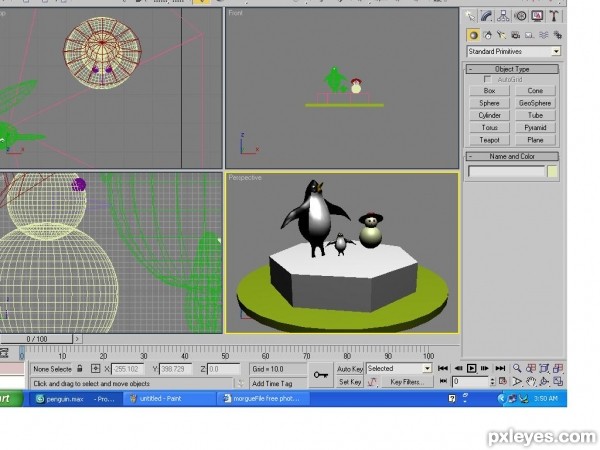600x450 pixels.
Task: Select the Zoom All tool
Action: coord(531,368)
